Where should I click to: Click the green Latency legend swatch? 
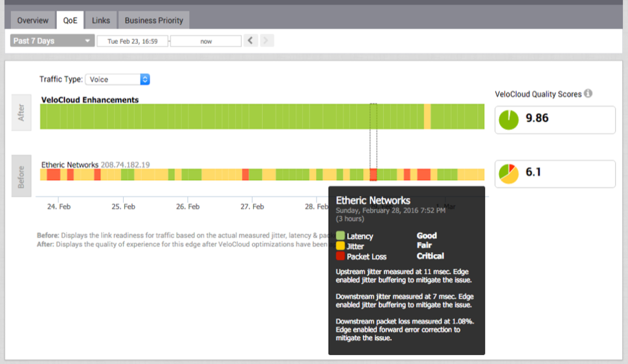(x=340, y=235)
